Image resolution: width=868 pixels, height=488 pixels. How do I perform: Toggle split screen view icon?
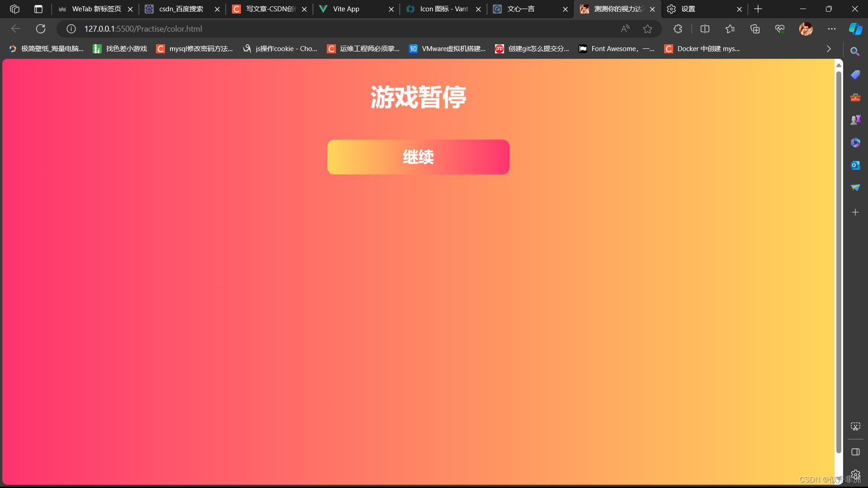(705, 29)
